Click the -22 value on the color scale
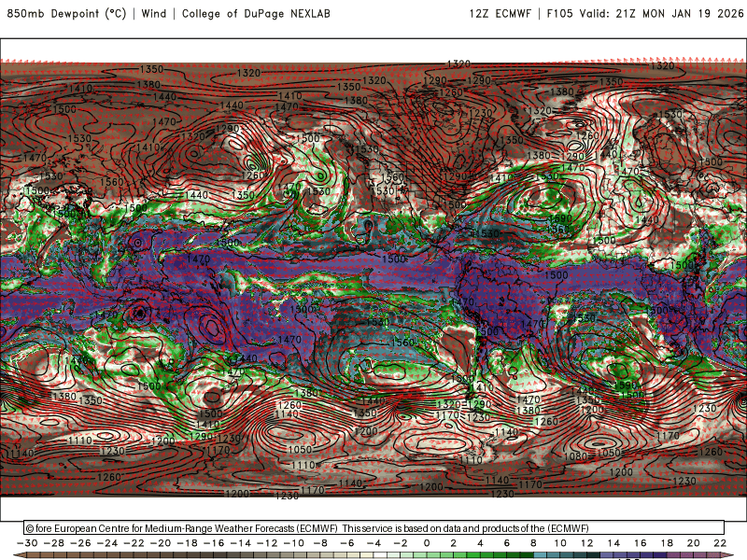Viewport: 747px width, 560px height. pyautogui.click(x=134, y=543)
